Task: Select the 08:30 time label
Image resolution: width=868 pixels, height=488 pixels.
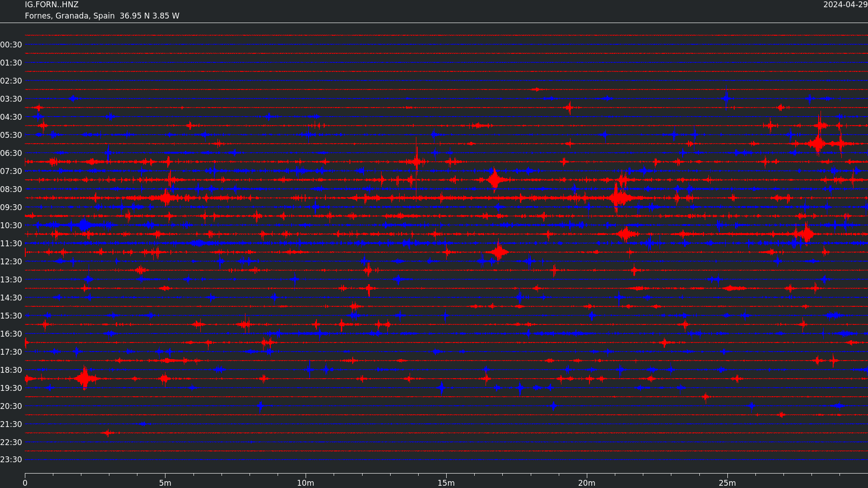Action: pyautogui.click(x=11, y=189)
